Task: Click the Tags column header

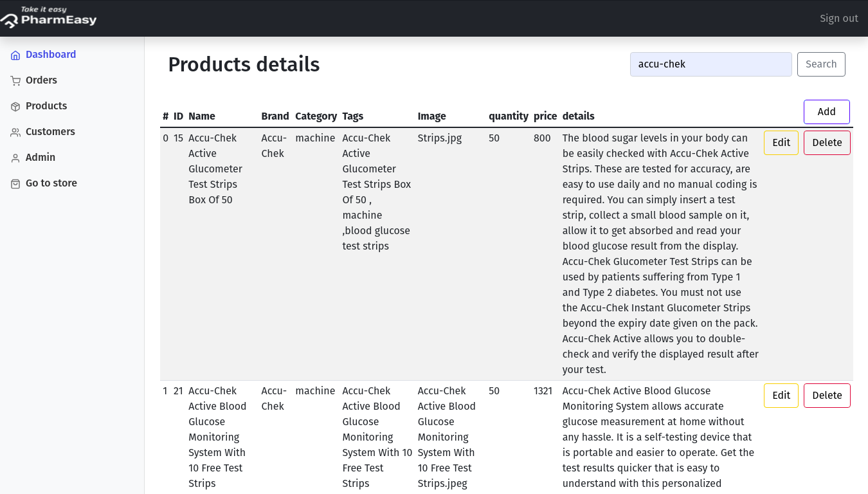Action: pyautogui.click(x=352, y=116)
